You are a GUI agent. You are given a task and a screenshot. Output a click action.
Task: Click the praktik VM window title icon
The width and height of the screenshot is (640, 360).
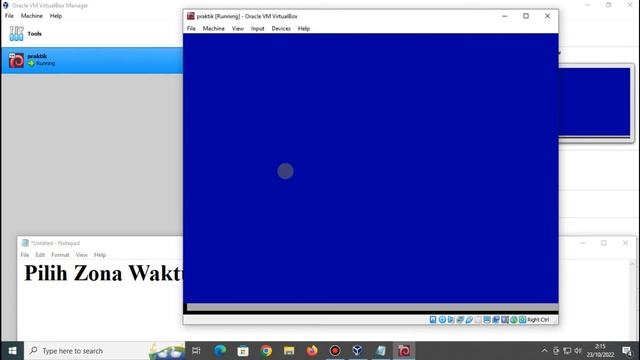pyautogui.click(x=191, y=16)
